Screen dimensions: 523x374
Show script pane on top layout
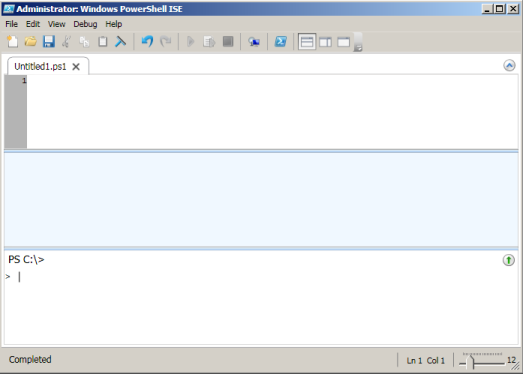307,42
